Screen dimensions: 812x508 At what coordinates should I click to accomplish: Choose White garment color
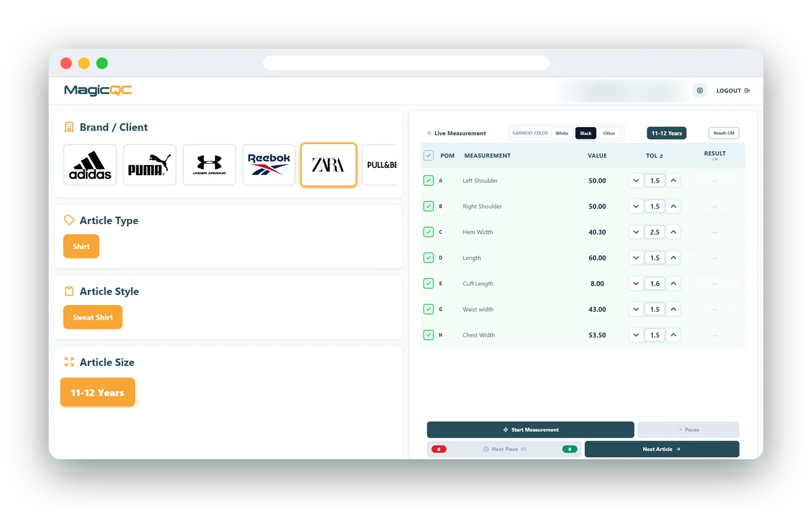562,134
